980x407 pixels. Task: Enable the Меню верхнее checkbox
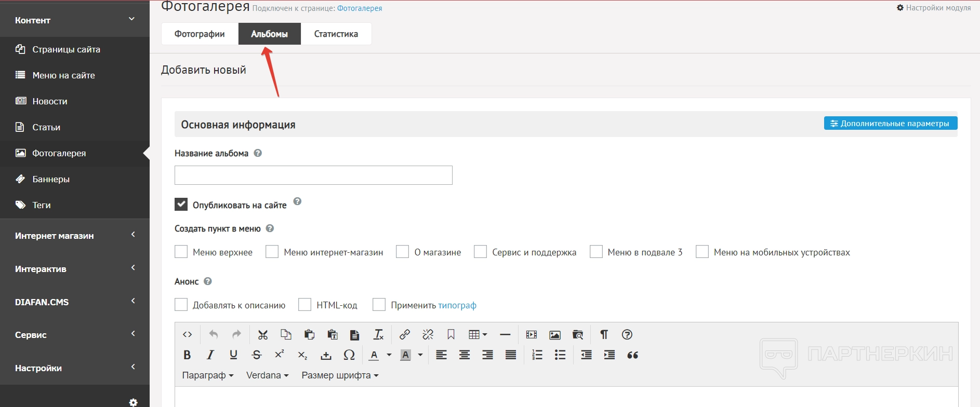(181, 252)
